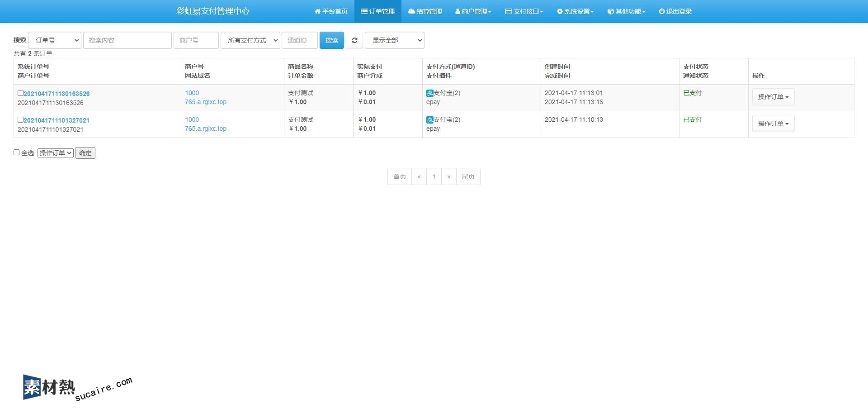
Task: Focus the 通道ID input field
Action: point(300,40)
